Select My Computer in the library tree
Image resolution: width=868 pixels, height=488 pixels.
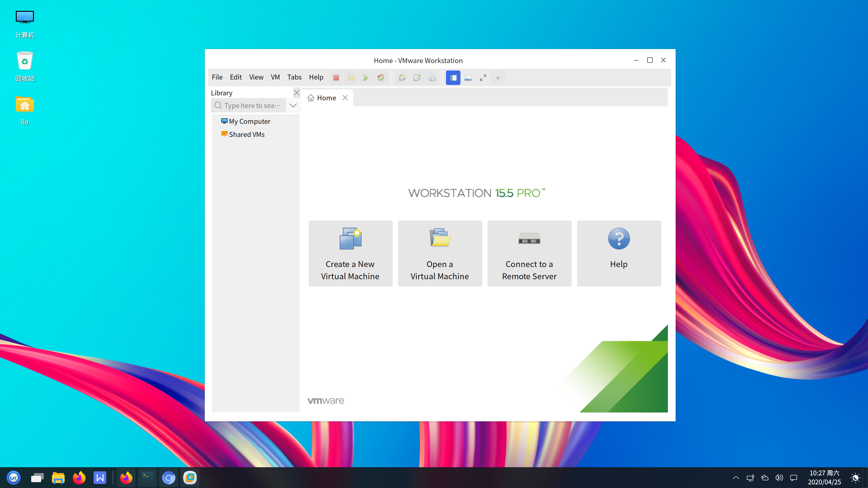click(249, 121)
